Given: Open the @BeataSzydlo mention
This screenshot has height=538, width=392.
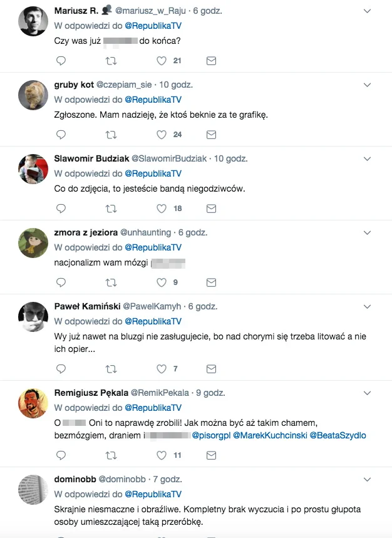Looking at the screenshot, I should point(338,435).
